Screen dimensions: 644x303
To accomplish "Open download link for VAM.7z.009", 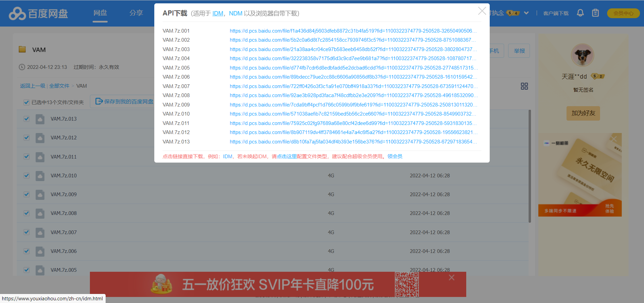I will [x=354, y=105].
